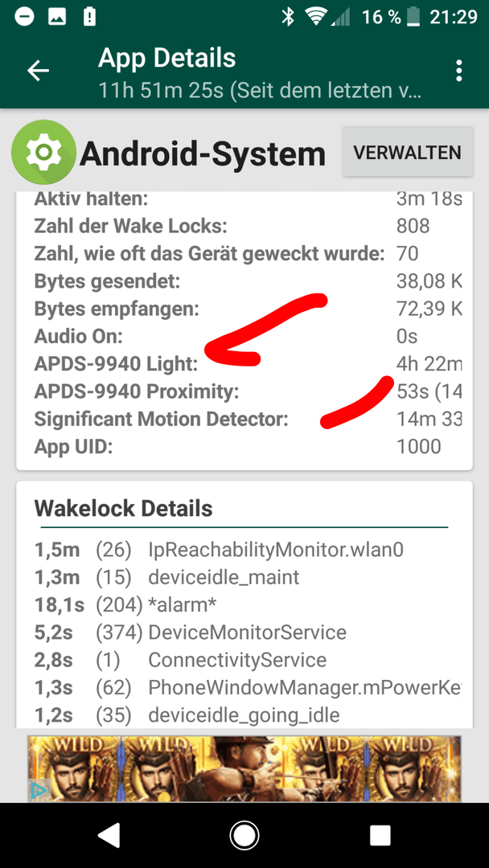Screen dimensions: 489x868
Task: Tap the Wi-Fi status bar icon
Action: click(x=317, y=17)
